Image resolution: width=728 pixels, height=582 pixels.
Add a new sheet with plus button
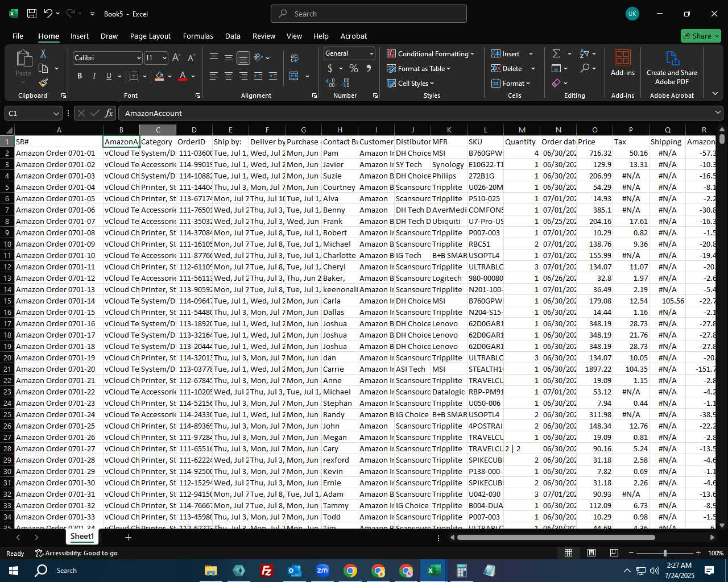[128, 537]
